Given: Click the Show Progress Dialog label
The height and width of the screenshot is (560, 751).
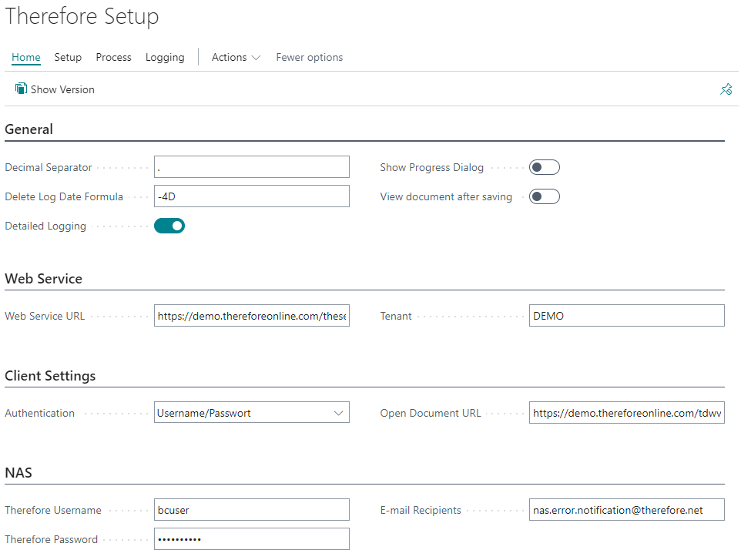Looking at the screenshot, I should pos(431,168).
